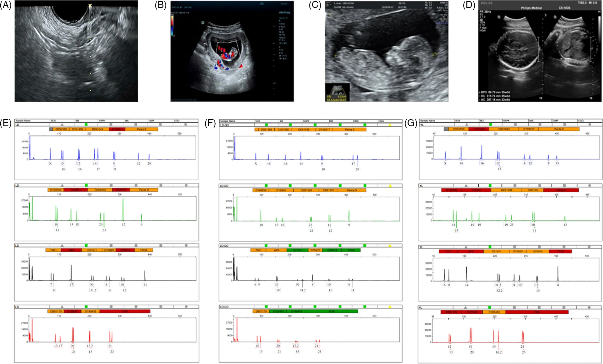This screenshot has height=364, width=603.
Task: Select red TPOX locus tab in panel G
Action: [560, 251]
